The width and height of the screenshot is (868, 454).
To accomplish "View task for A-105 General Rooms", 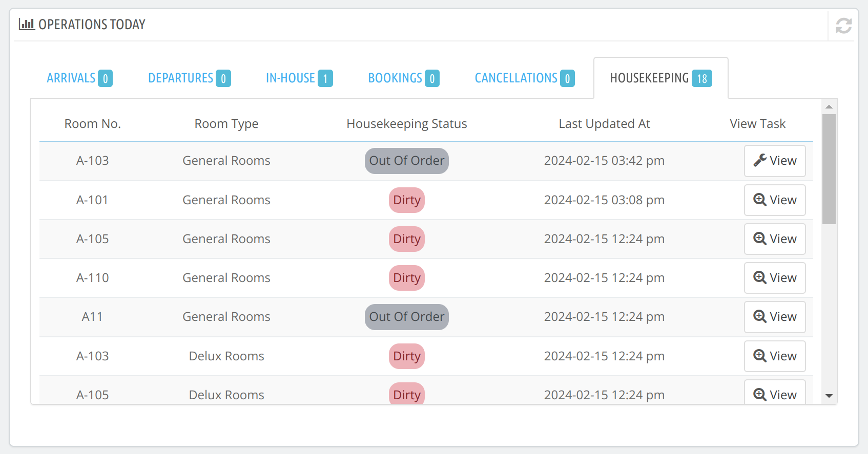I will (x=775, y=239).
